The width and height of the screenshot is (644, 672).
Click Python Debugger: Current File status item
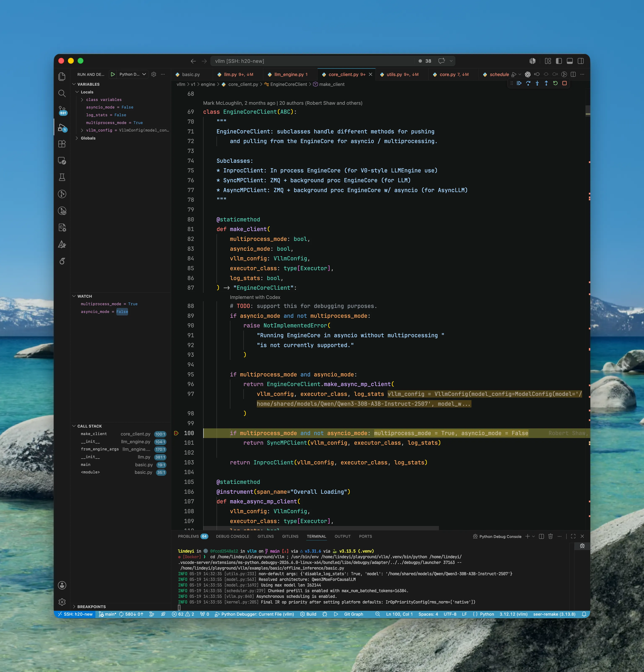(254, 614)
